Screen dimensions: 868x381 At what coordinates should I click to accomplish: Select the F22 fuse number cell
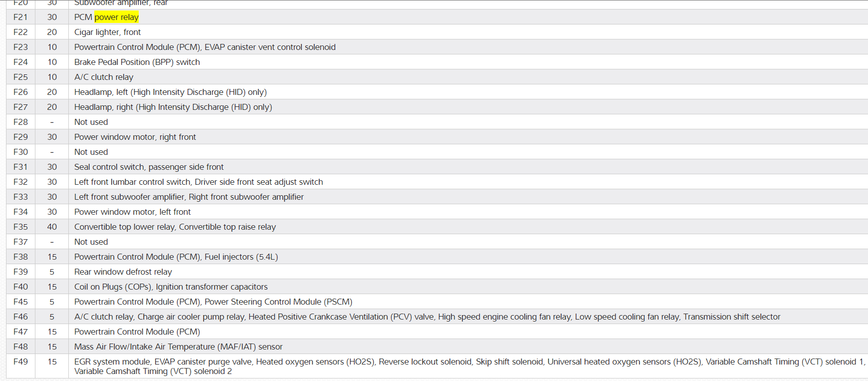click(20, 32)
